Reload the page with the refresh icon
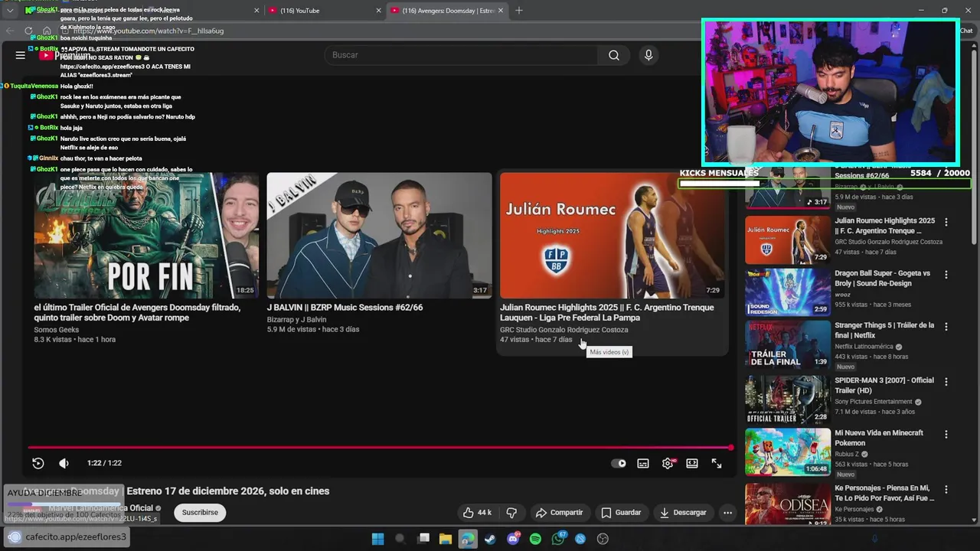Image resolution: width=980 pixels, height=551 pixels. 28,31
